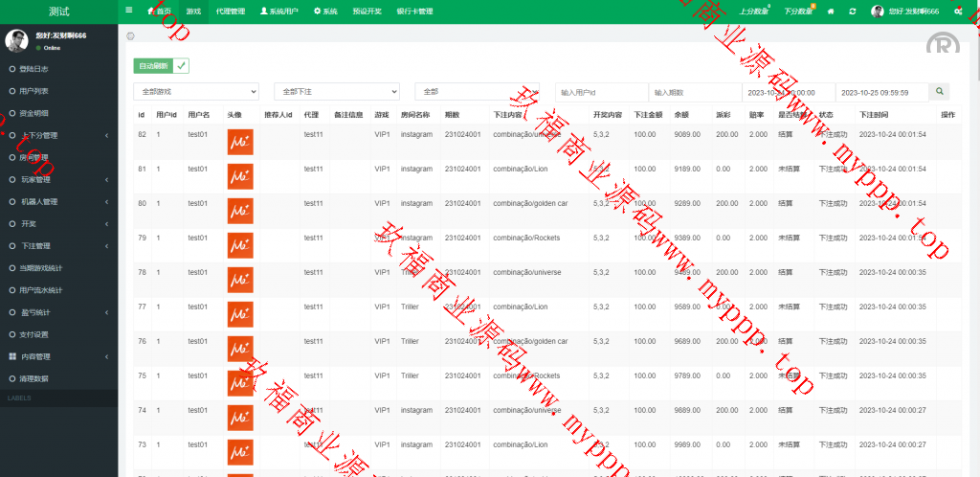This screenshot has height=477, width=980.
Task: Click the 下分数量 notification item
Action: click(797, 11)
